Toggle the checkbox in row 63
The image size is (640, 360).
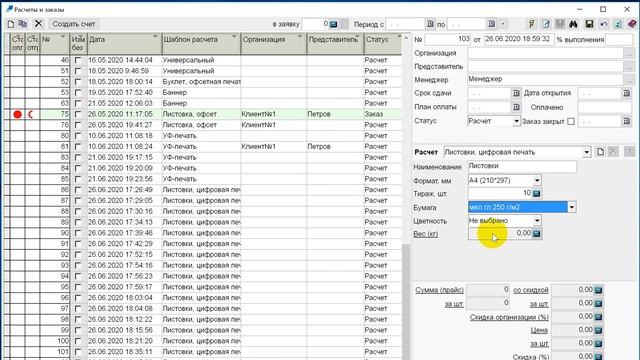tap(78, 103)
